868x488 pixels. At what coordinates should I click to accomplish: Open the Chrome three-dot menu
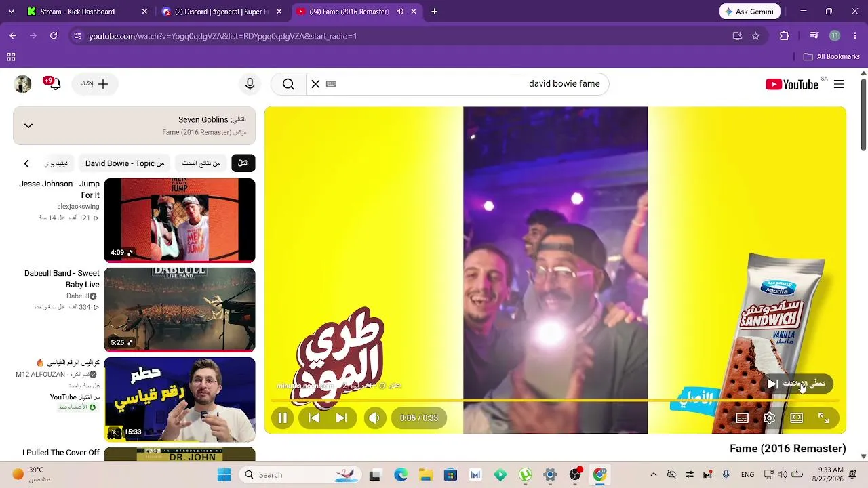coord(854,36)
